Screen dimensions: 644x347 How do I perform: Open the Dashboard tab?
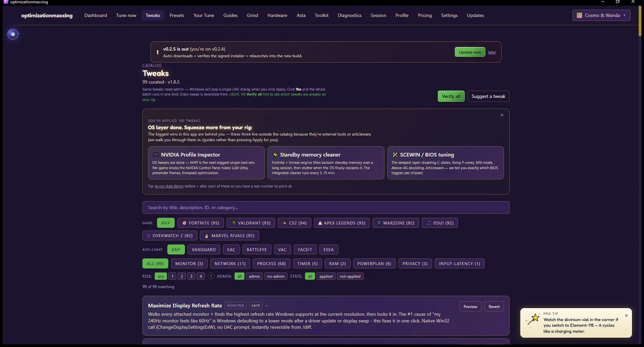coord(96,15)
